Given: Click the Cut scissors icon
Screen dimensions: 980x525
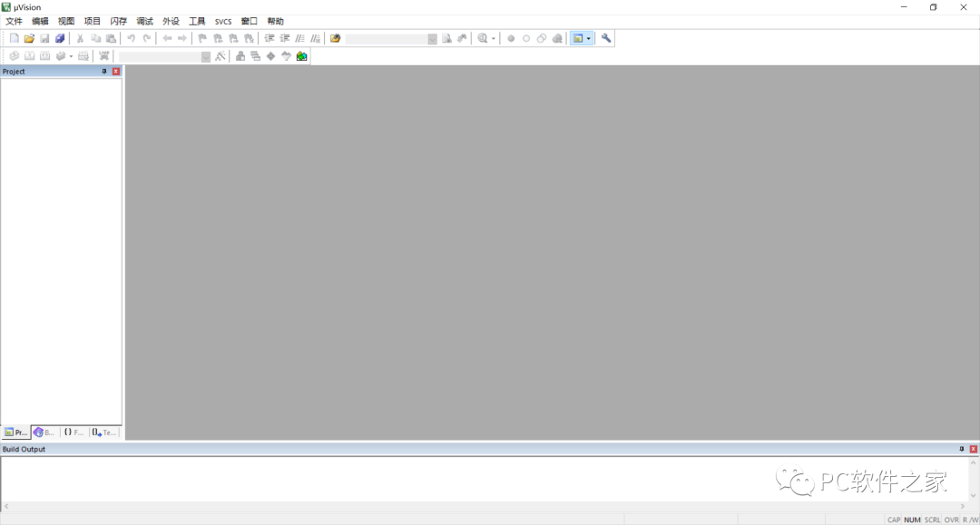Looking at the screenshot, I should [80, 38].
